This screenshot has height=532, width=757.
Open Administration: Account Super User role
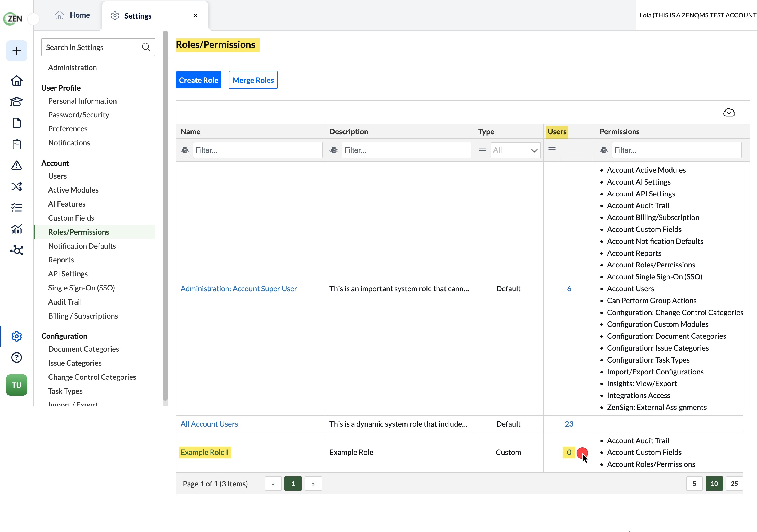pyautogui.click(x=239, y=289)
